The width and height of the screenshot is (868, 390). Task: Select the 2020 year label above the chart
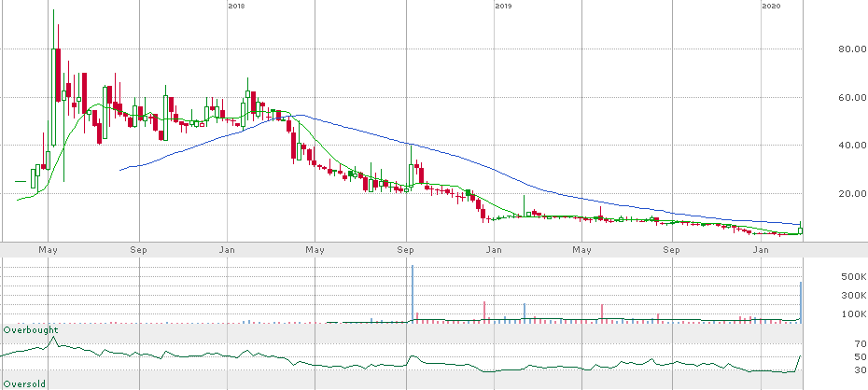pyautogui.click(x=771, y=6)
